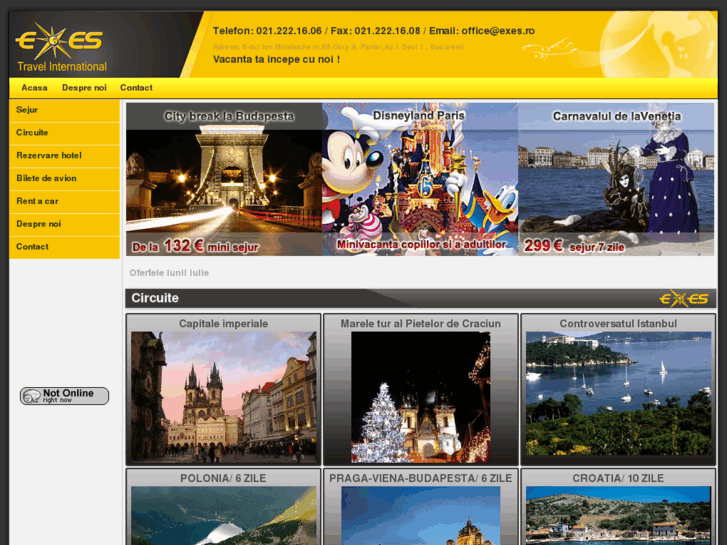Open the Disneyland Paris banner
Viewport: 727px width, 545px height.
(x=420, y=179)
